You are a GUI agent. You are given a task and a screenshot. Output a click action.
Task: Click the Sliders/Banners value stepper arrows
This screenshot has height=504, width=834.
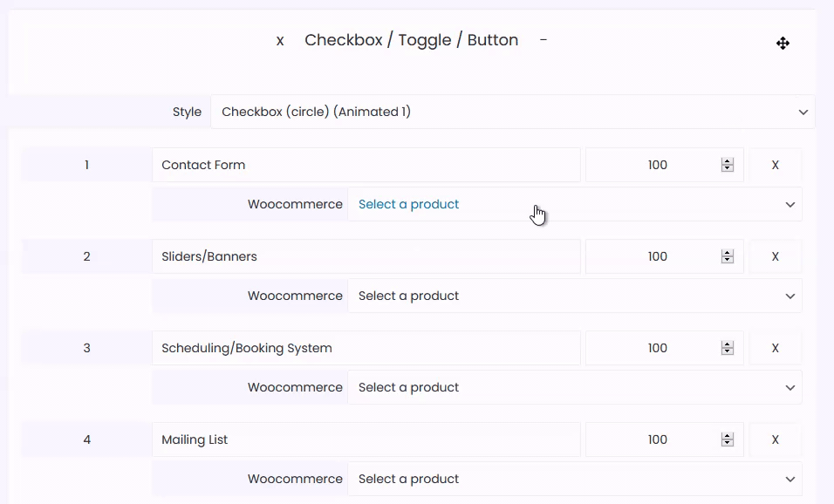[727, 256]
